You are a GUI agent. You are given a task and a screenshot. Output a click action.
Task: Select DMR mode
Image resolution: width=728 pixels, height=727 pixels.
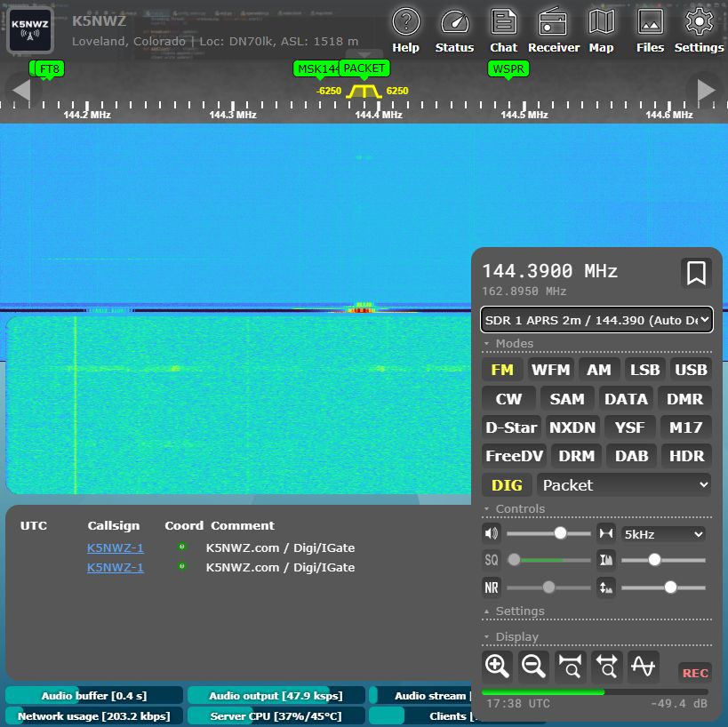[684, 399]
